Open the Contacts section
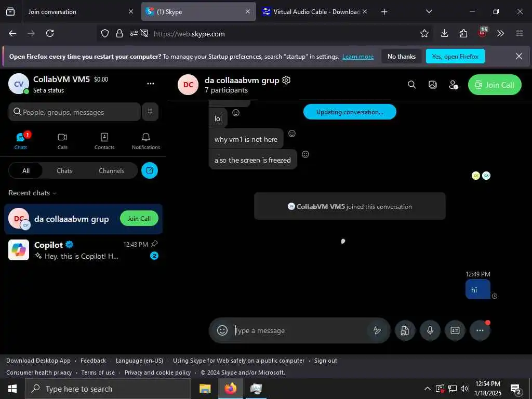The height and width of the screenshot is (399, 532). point(104,141)
